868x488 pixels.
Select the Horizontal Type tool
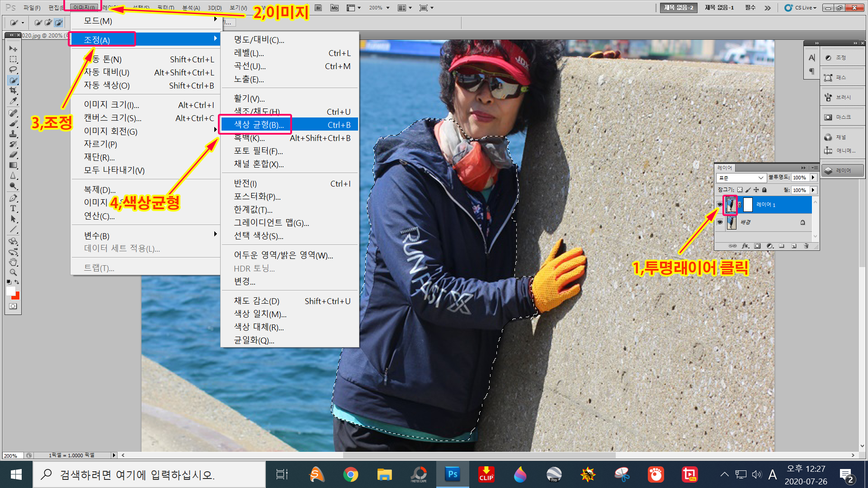coord(13,209)
